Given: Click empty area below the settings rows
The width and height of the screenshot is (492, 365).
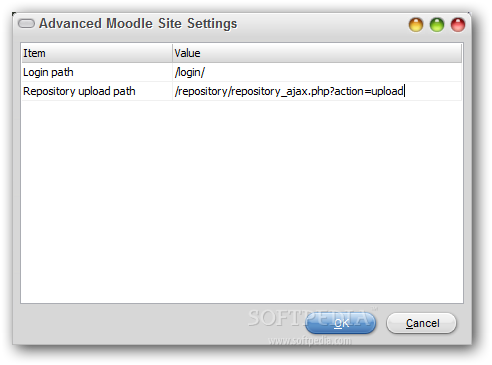Looking at the screenshot, I should click(242, 202).
